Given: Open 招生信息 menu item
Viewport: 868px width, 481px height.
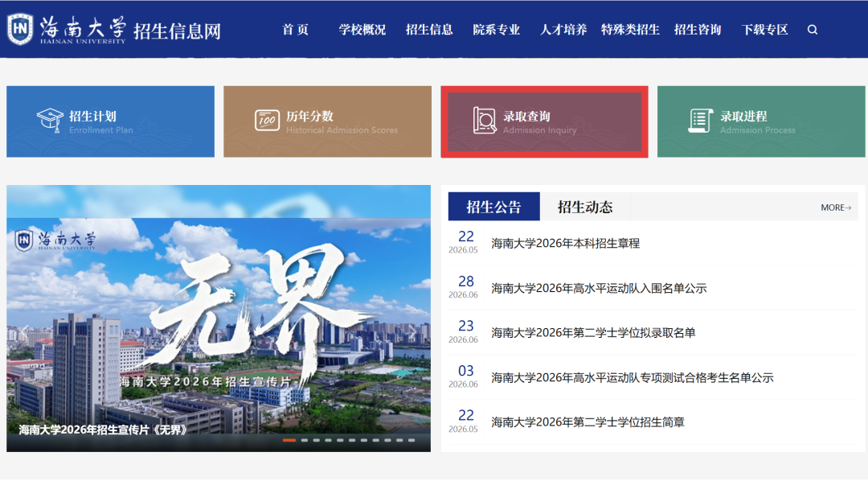Looking at the screenshot, I should tap(429, 30).
